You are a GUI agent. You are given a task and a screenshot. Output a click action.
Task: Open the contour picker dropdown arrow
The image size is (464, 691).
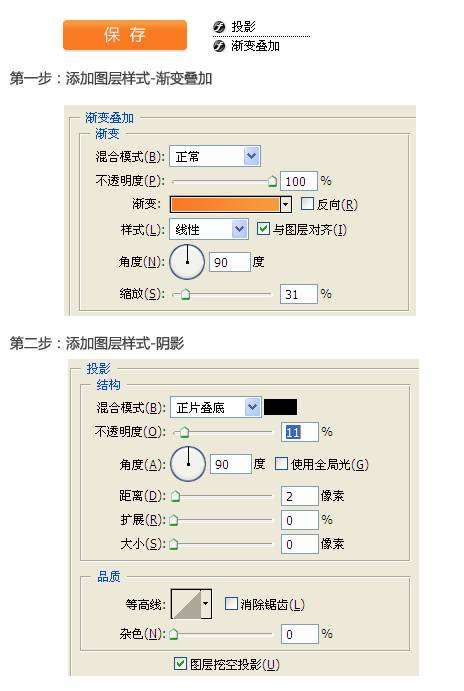click(206, 604)
